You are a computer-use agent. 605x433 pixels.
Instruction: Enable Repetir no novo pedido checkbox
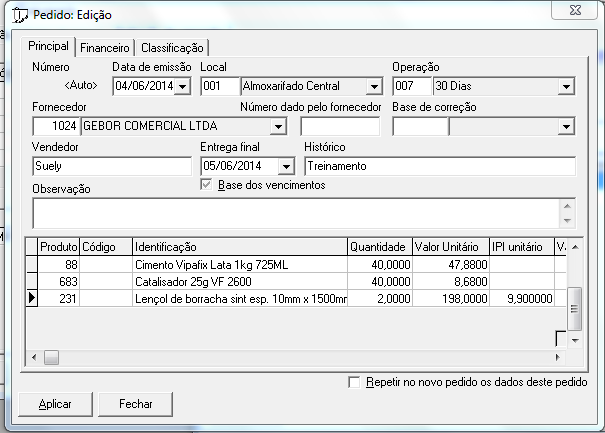[x=354, y=382]
